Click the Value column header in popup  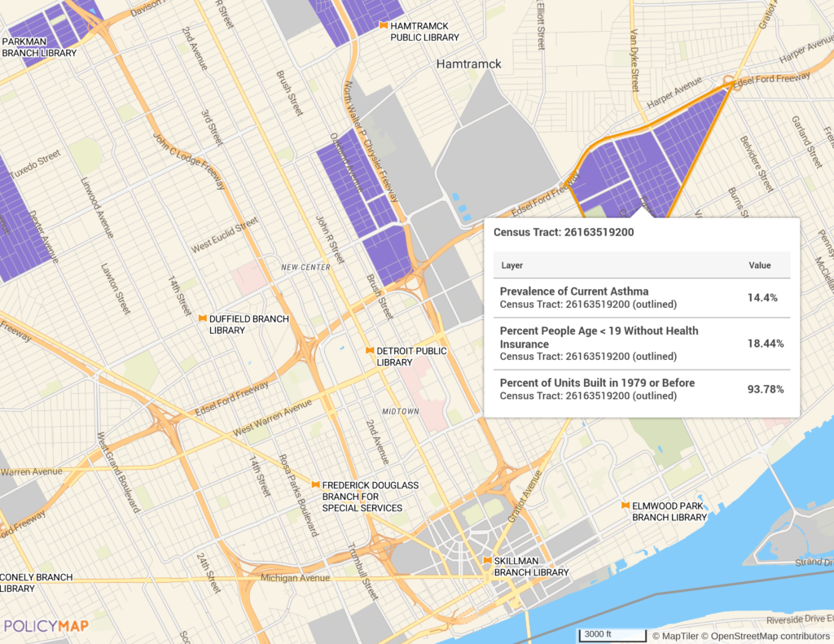759,265
